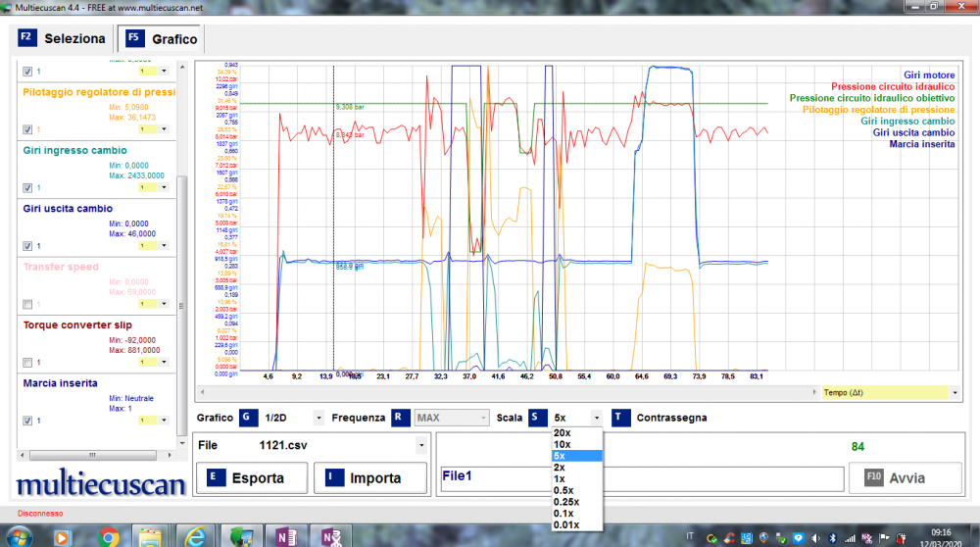This screenshot has width=980, height=547.
Task: Select 0.5x in the Scala list
Action: click(x=563, y=490)
